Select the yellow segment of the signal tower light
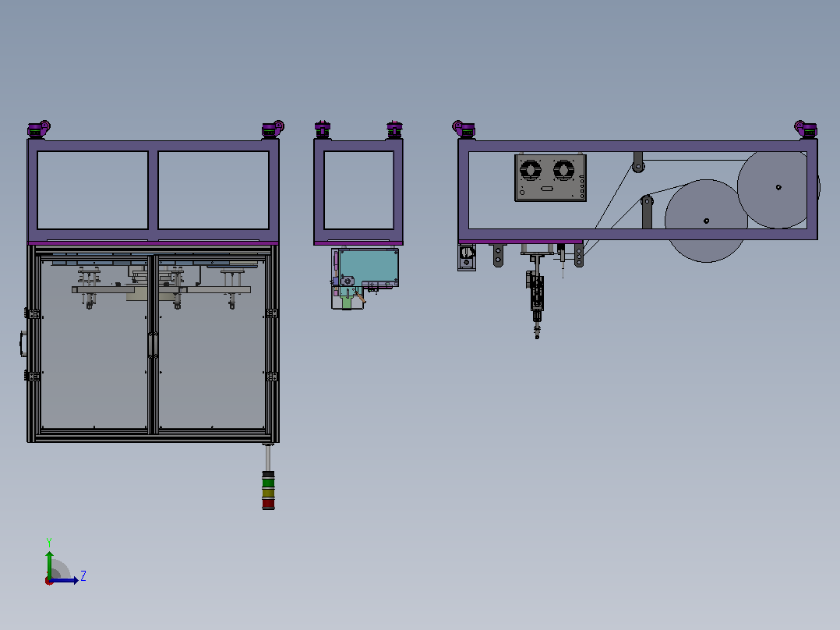 tap(268, 493)
